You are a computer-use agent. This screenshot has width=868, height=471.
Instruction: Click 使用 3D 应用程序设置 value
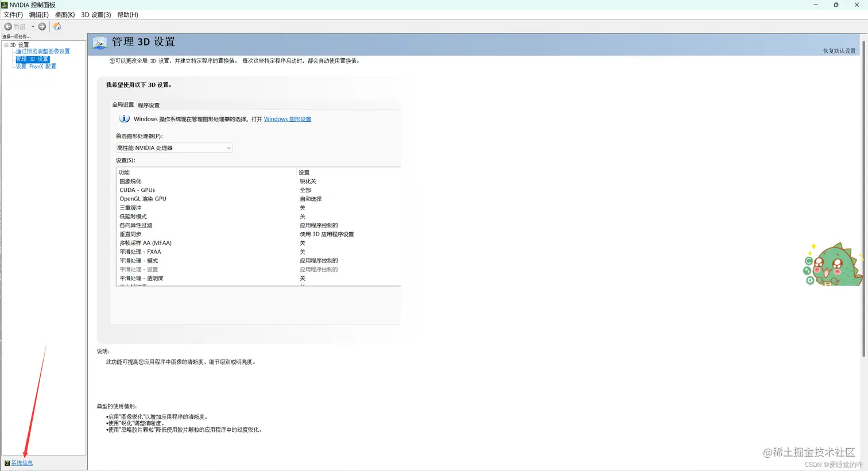327,234
